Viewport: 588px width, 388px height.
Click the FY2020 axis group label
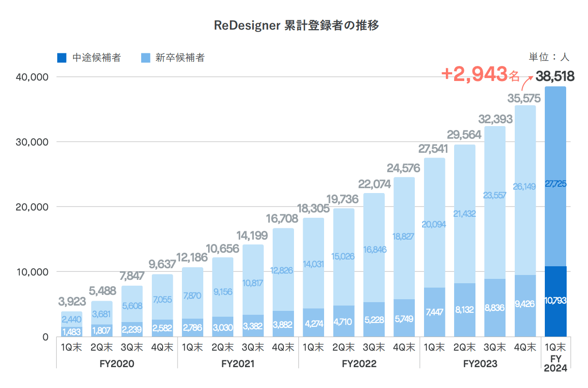[x=117, y=363]
